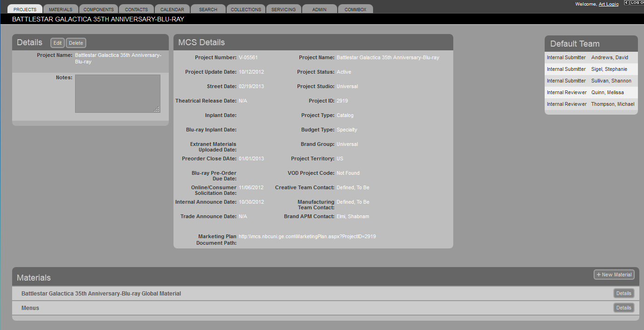Click the Project Number value V-05561
The width and height of the screenshot is (644, 330).
tap(248, 58)
